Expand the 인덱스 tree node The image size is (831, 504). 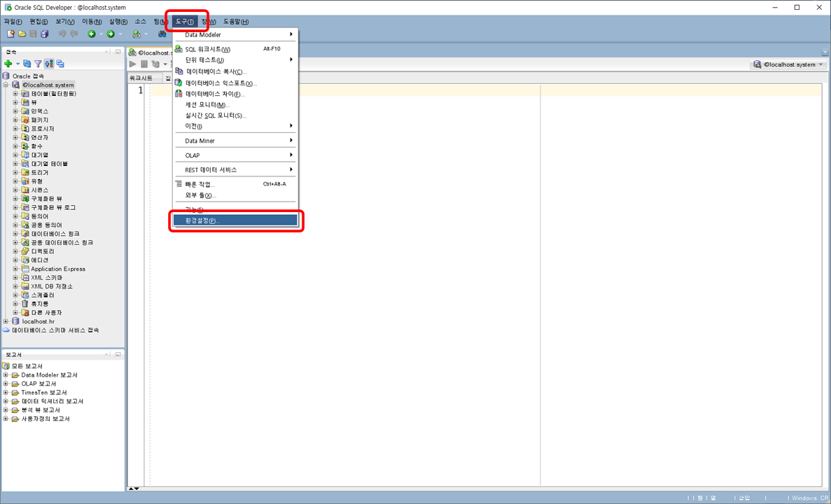point(15,111)
